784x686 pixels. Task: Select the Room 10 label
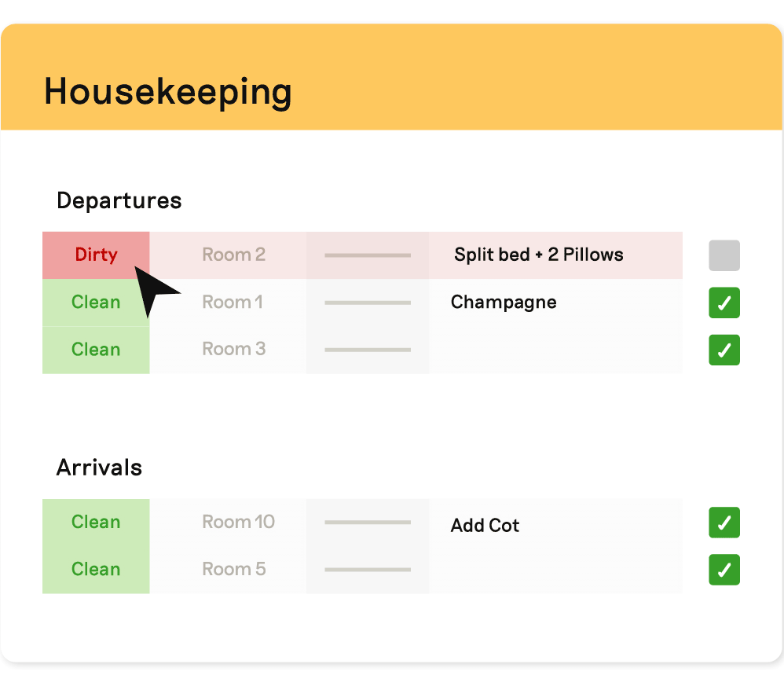pos(239,522)
